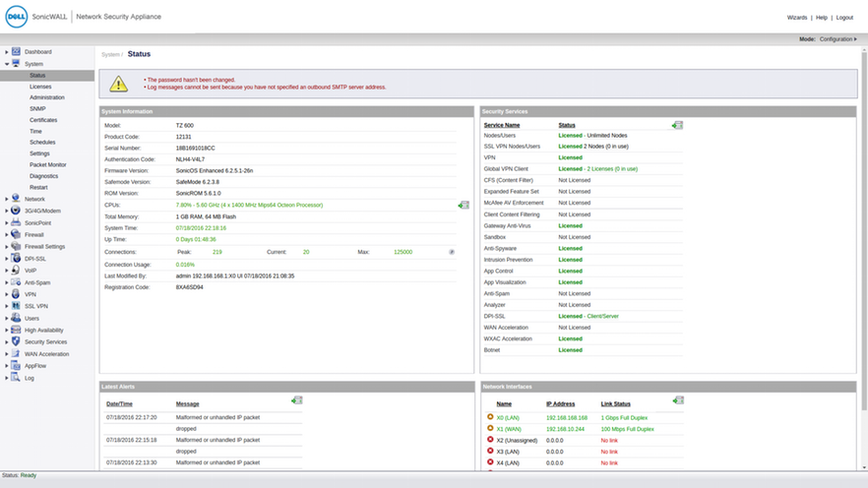Screen dimensions: 868x488
Task: Click the Wizards link
Action: click(797, 18)
